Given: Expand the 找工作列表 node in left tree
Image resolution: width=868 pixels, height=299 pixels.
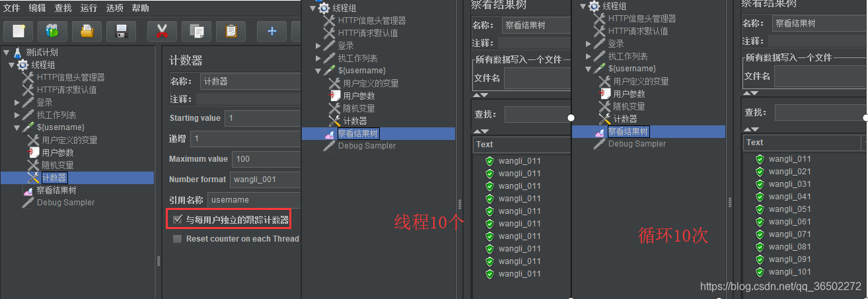Looking at the screenshot, I should pos(17,115).
